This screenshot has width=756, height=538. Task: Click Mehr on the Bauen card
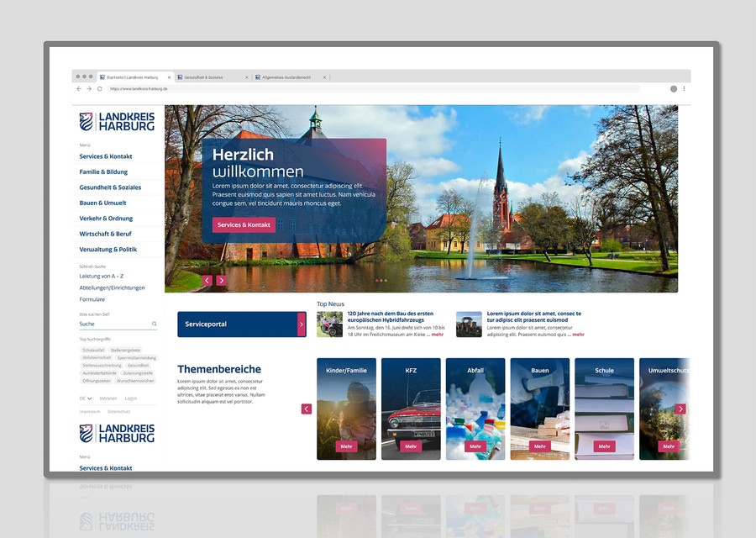(x=540, y=446)
